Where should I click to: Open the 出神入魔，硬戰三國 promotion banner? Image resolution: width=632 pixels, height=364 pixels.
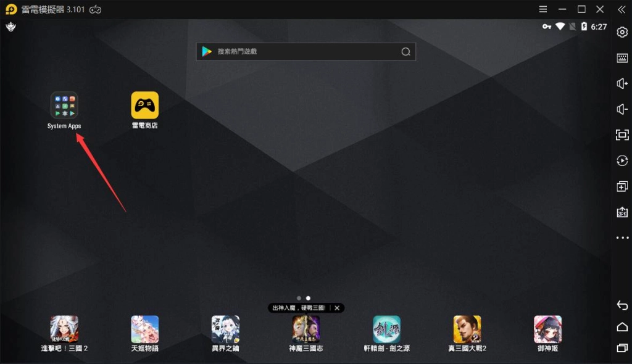(299, 308)
